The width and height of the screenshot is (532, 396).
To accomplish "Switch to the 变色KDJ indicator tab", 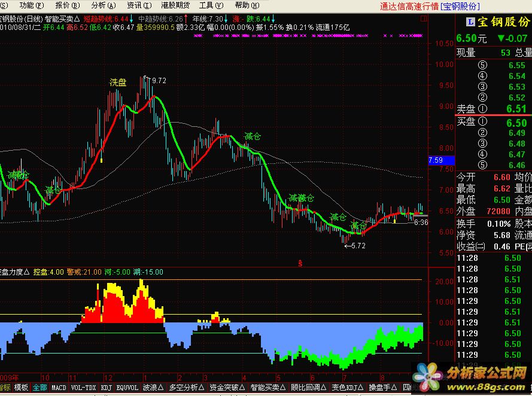I will 348,388.
